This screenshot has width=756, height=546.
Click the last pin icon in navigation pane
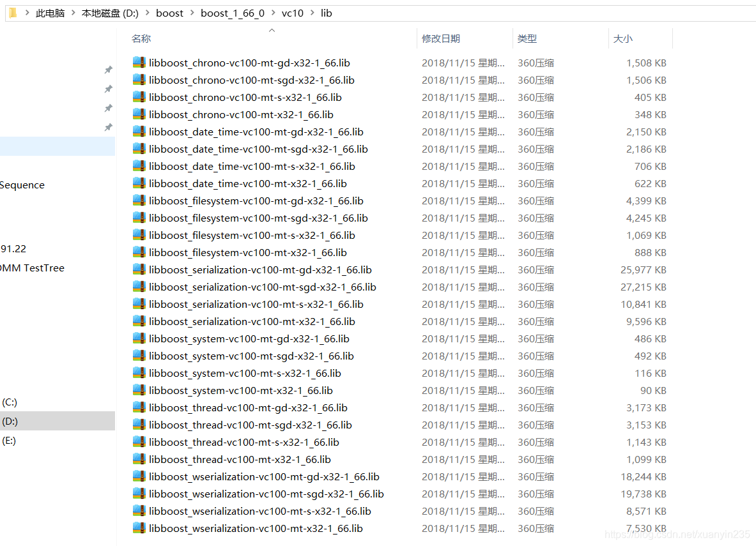pos(109,127)
